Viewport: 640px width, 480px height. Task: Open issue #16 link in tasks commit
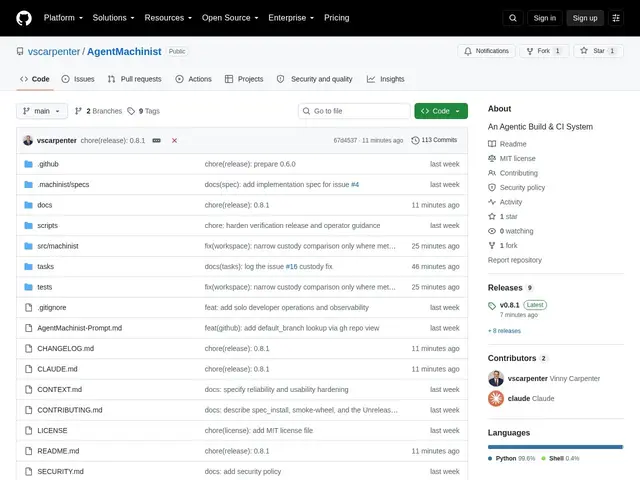coord(291,267)
